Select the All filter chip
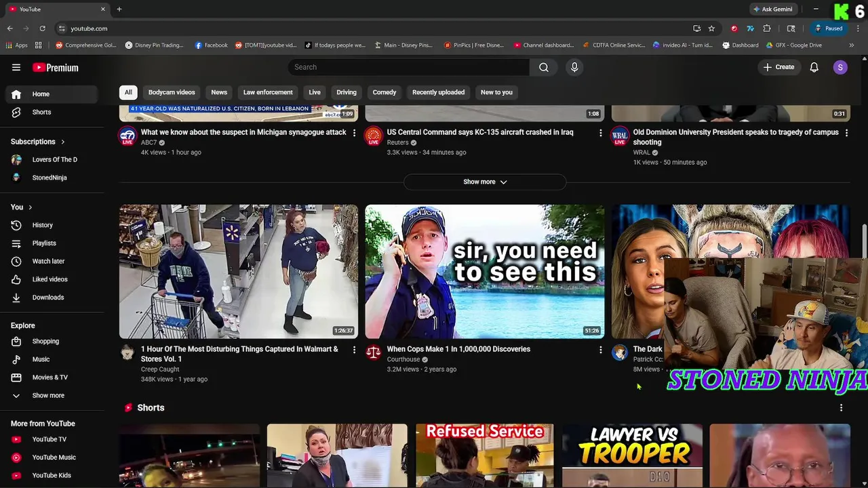 128,92
